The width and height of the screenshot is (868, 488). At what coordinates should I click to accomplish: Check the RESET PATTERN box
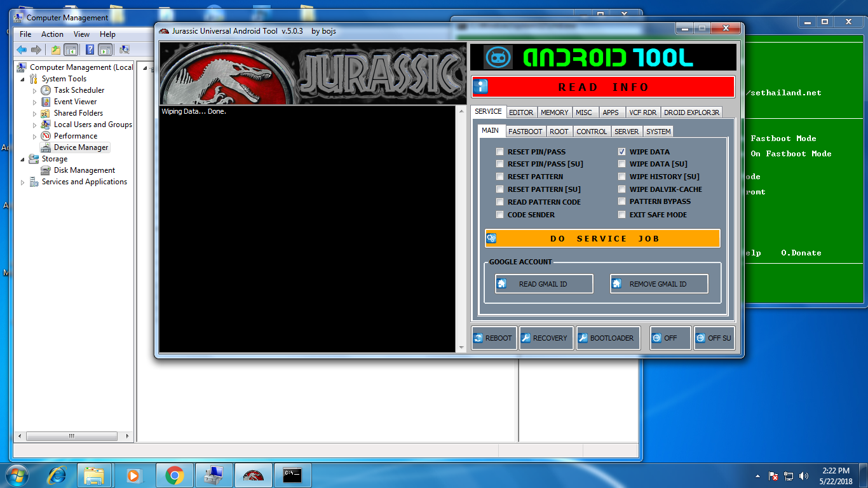500,177
